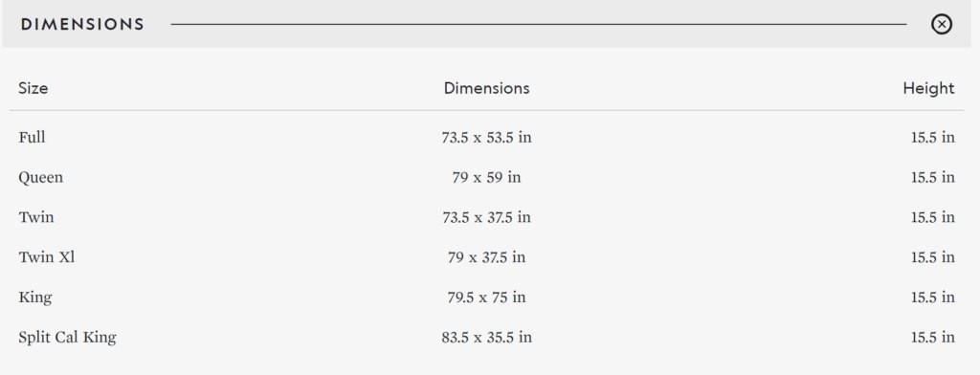The image size is (980, 375).
Task: Click the 73.5 x 53.5 in value
Action: click(x=486, y=137)
